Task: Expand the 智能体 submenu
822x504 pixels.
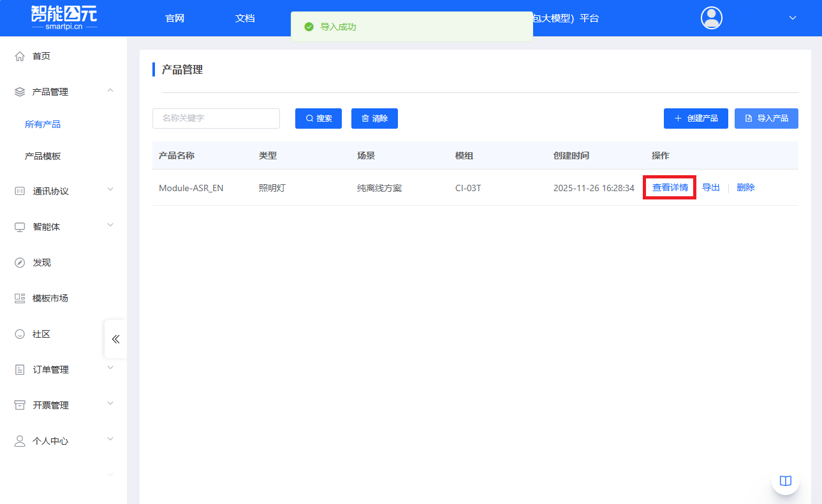Action: pyautogui.click(x=110, y=225)
